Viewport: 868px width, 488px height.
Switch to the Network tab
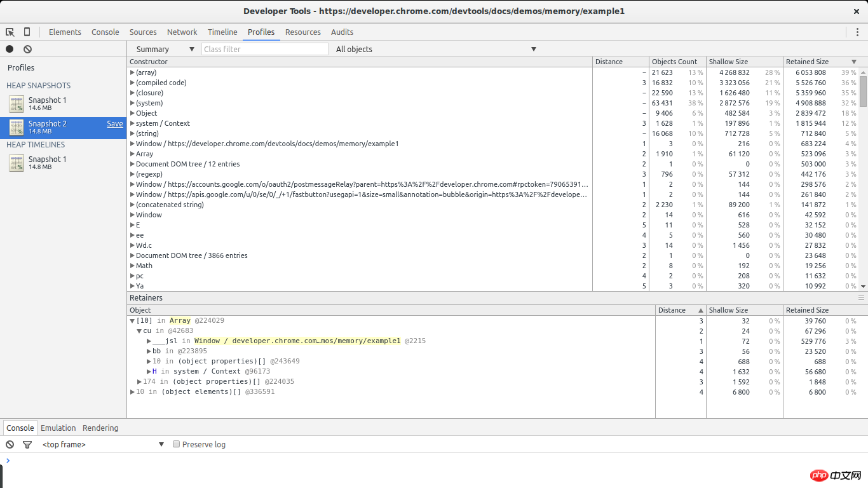(182, 32)
